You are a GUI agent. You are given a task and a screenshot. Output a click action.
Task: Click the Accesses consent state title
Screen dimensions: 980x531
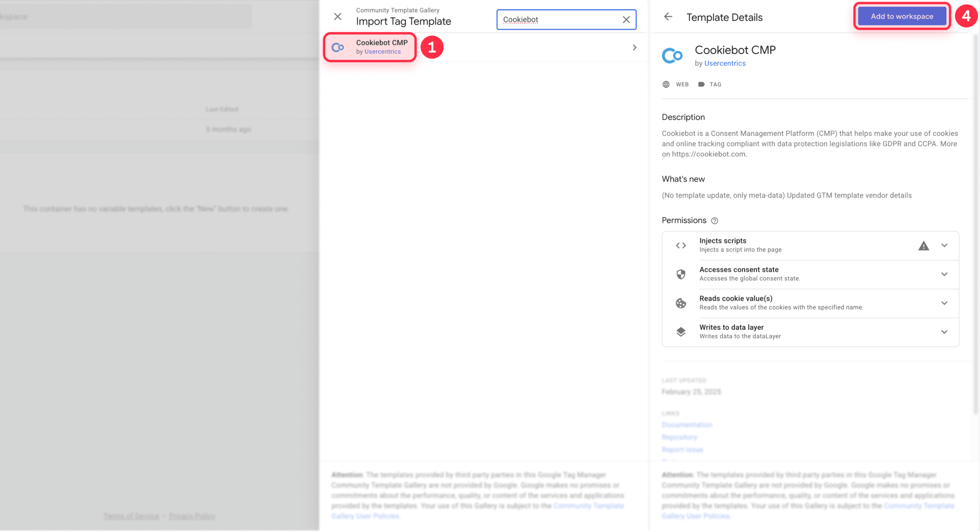pos(739,270)
